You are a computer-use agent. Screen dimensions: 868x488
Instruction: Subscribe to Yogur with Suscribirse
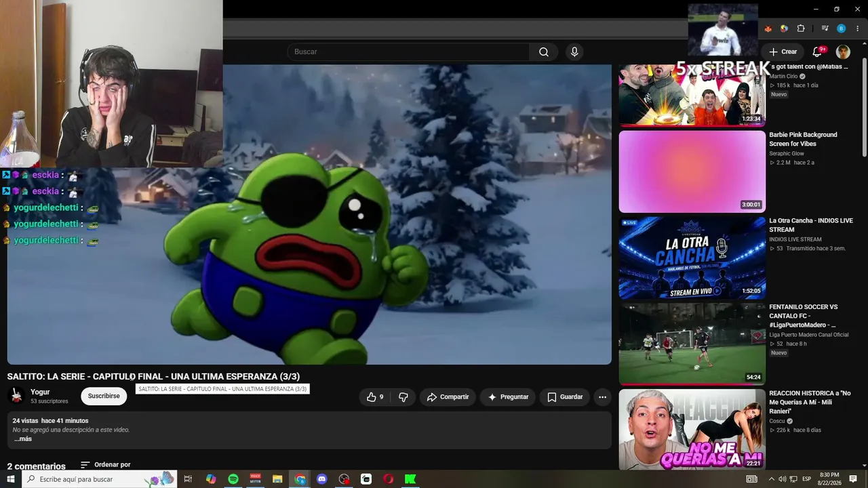click(x=104, y=396)
